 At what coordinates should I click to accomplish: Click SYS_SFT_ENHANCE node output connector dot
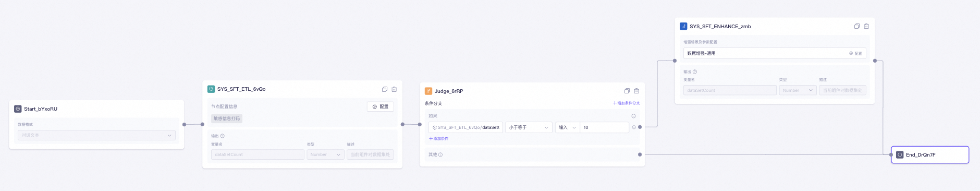pyautogui.click(x=875, y=61)
